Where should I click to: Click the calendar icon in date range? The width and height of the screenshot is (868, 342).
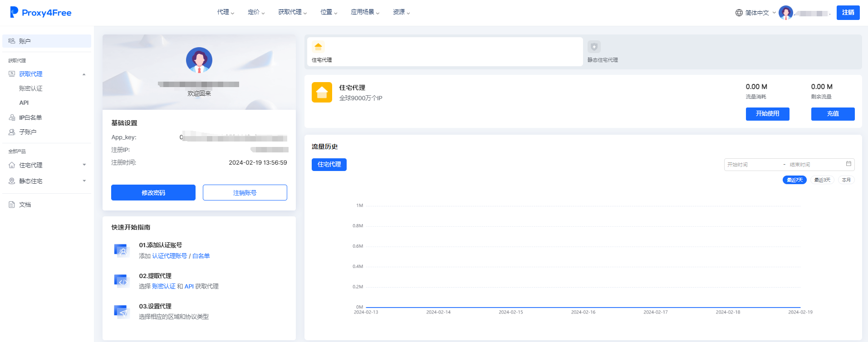[x=848, y=164]
